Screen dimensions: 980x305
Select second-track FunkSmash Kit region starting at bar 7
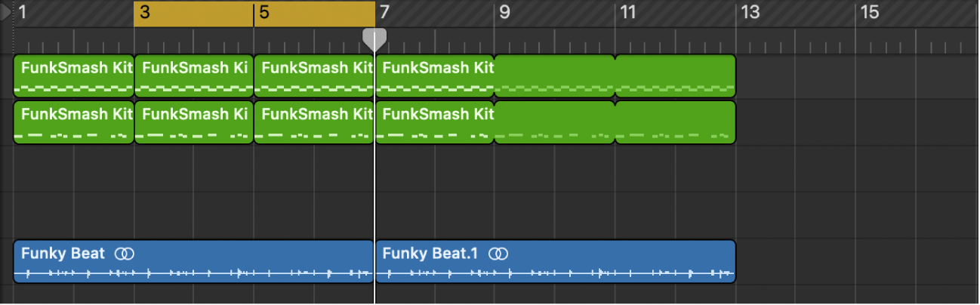435,122
